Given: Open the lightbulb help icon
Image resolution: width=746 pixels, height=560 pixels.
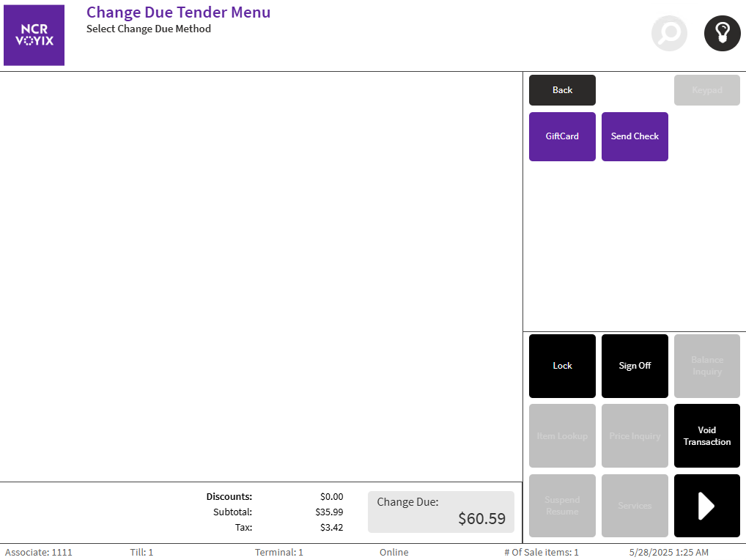Looking at the screenshot, I should pos(722,33).
